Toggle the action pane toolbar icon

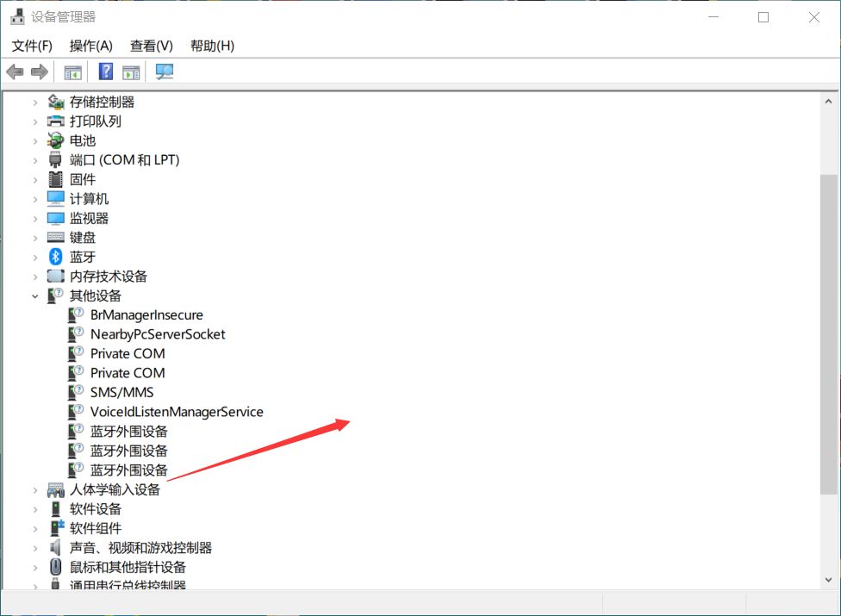(x=130, y=72)
